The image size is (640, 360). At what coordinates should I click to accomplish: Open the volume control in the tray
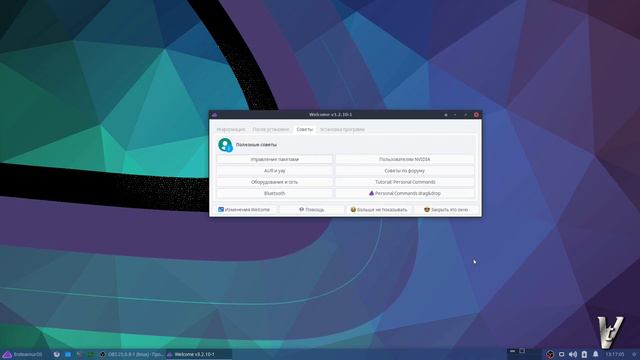coord(573,354)
